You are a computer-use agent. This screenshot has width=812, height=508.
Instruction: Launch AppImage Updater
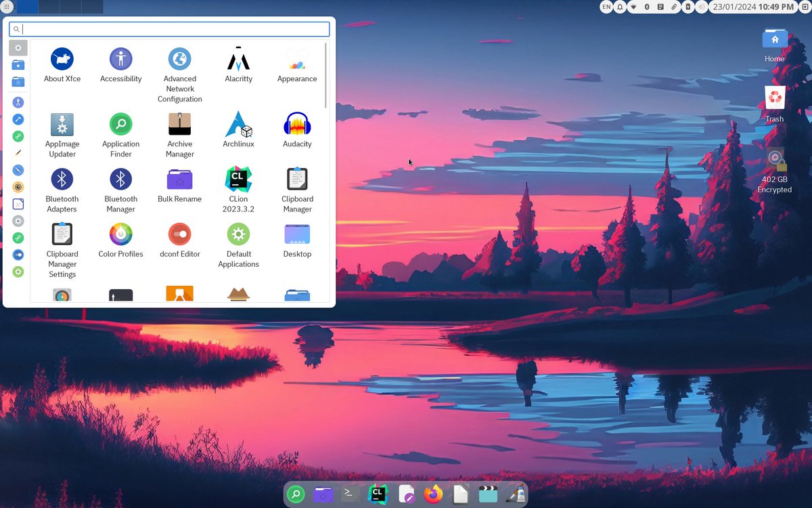(62, 135)
